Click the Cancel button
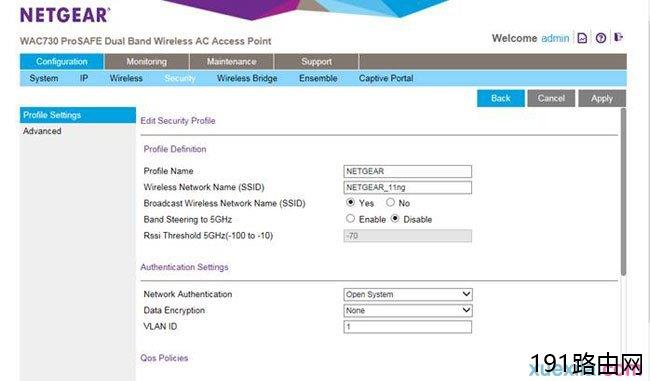 [x=551, y=98]
